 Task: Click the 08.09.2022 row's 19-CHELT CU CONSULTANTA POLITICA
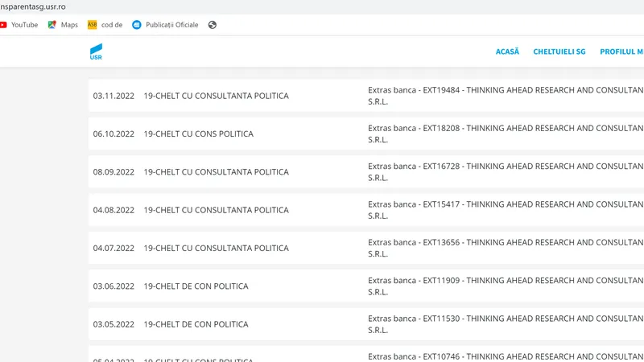point(216,172)
